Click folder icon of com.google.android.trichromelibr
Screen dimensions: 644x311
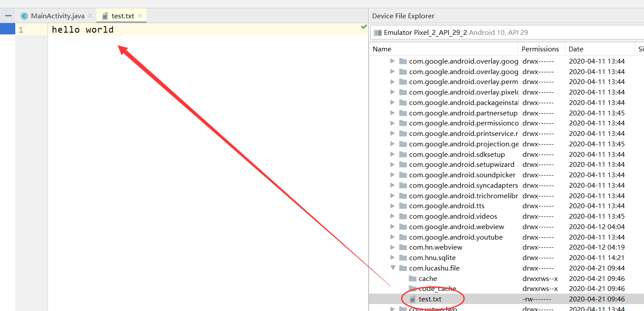point(403,196)
